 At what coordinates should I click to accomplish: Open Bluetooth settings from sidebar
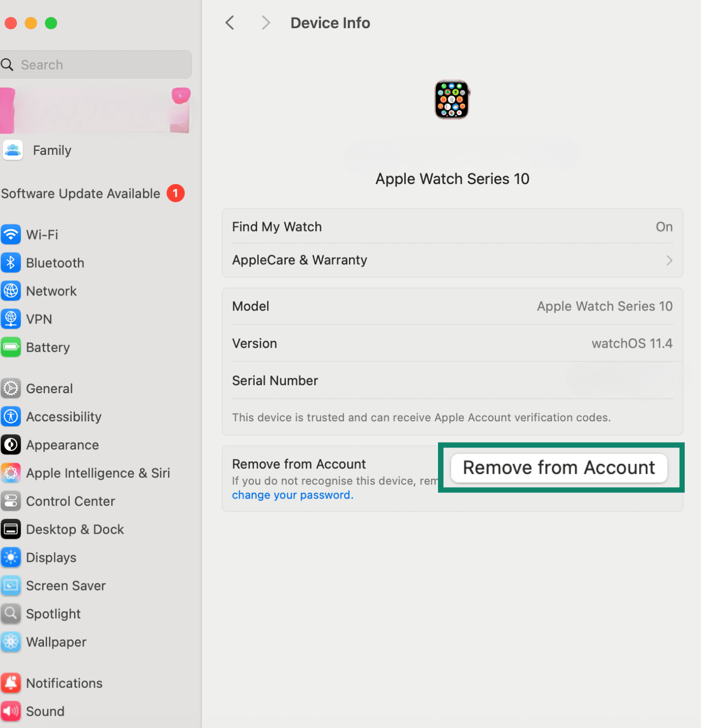[x=11, y=263]
